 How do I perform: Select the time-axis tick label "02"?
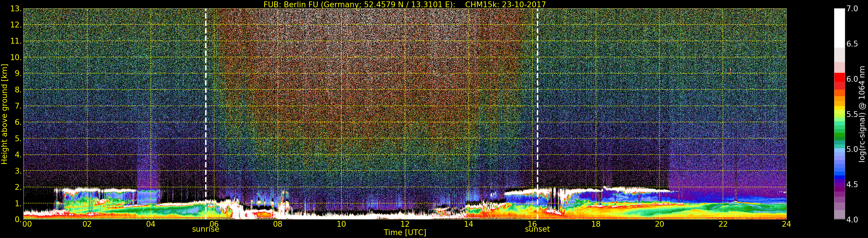(x=87, y=224)
